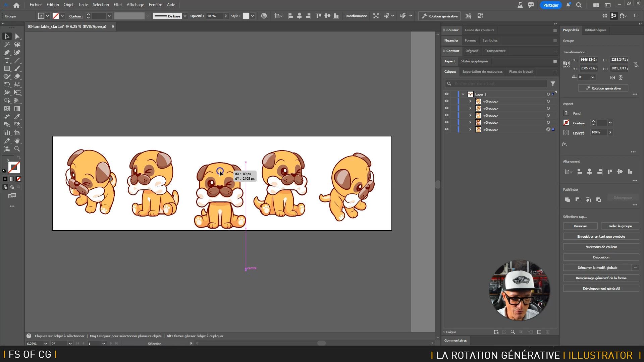Click the filter icon in layers search

pos(553,83)
